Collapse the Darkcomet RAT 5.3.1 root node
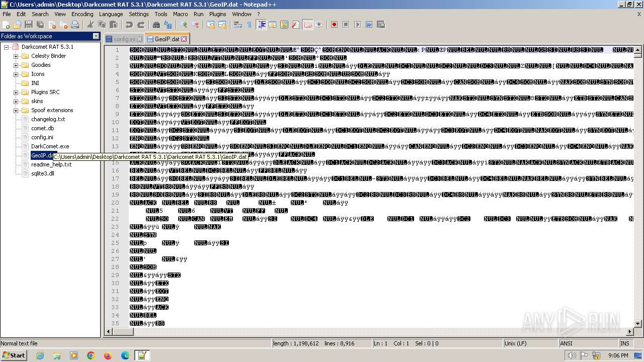 click(x=7, y=47)
